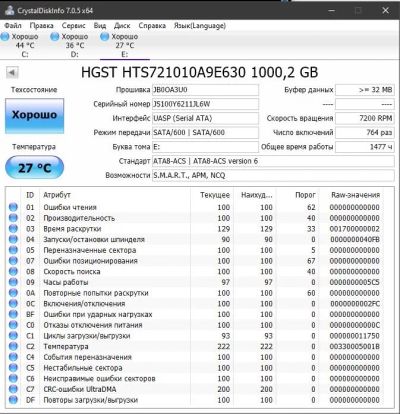This screenshot has height=414, width=400.
Task: Select the Ошибки чтения attribute name
Action: click(x=70, y=207)
